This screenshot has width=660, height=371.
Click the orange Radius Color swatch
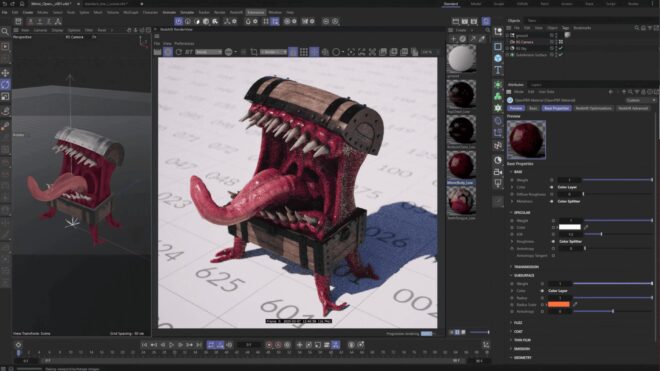click(559, 304)
